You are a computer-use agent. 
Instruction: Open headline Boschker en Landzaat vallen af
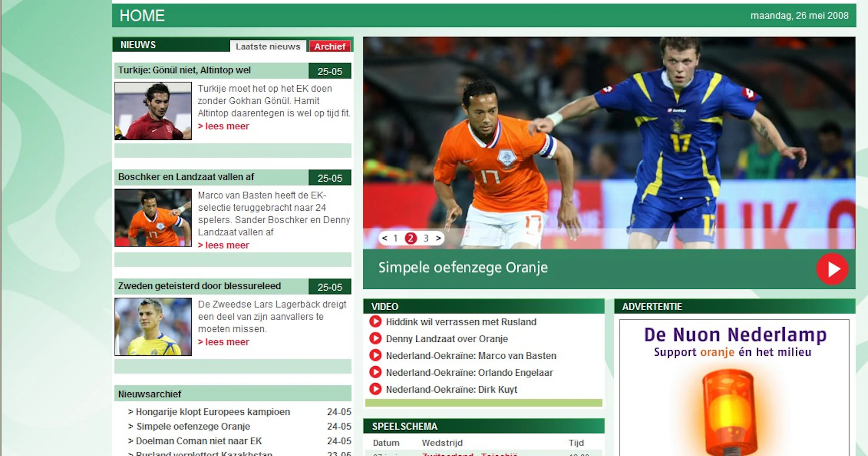point(186,177)
